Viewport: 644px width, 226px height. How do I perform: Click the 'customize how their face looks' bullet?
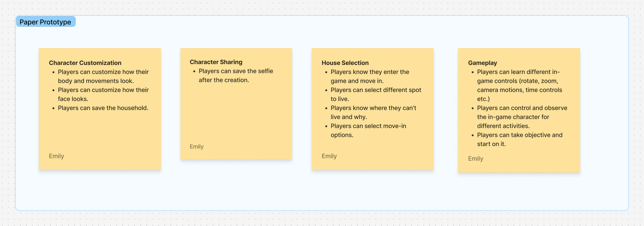[x=103, y=94]
